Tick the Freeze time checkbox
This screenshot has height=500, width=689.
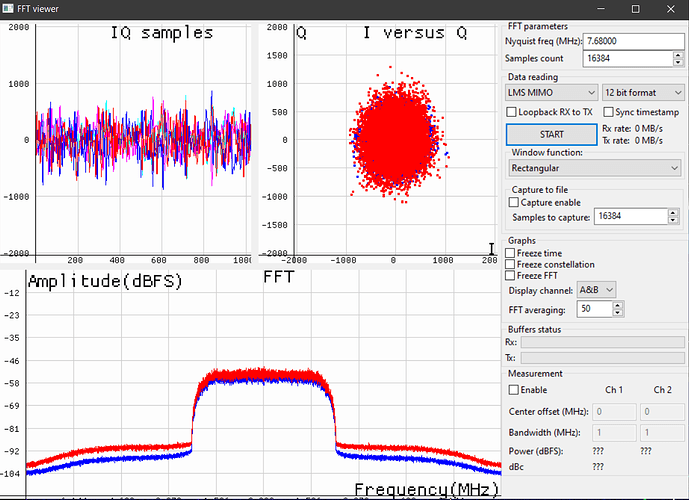pos(511,254)
